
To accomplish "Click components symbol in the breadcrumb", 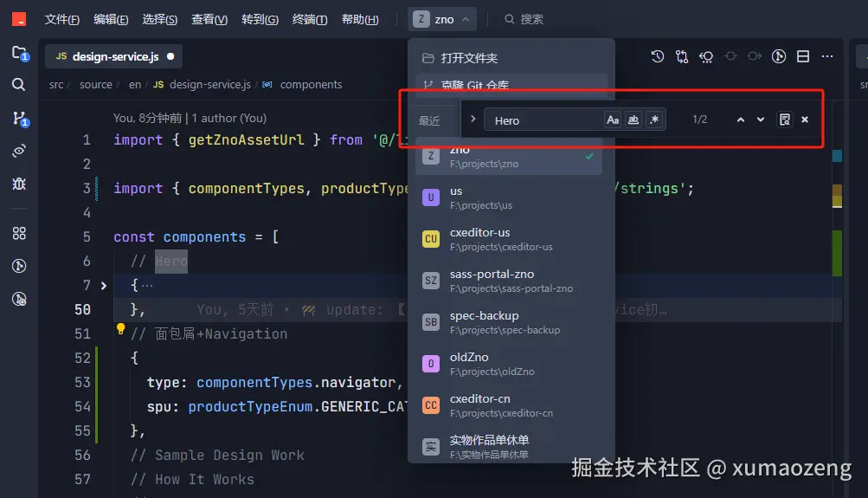I will pos(311,85).
